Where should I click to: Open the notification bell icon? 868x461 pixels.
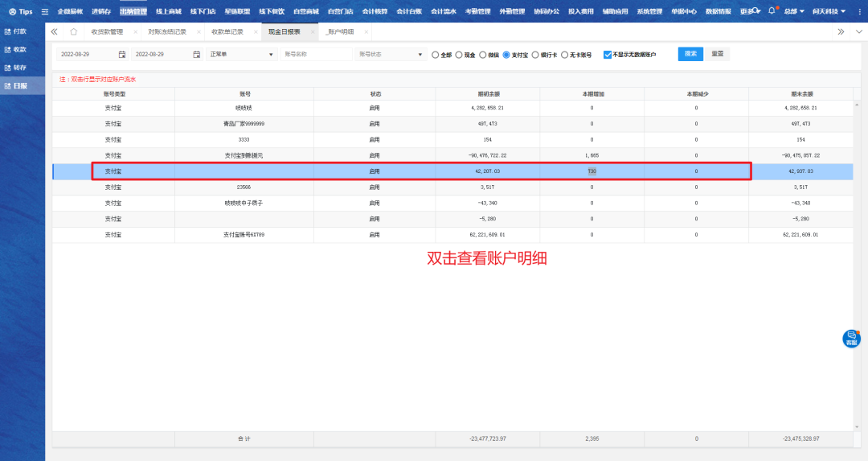[772, 11]
